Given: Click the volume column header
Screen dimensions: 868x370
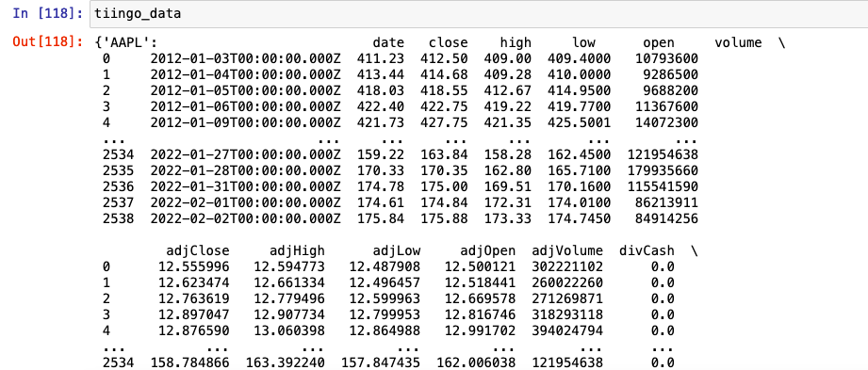Looking at the screenshot, I should [x=738, y=43].
